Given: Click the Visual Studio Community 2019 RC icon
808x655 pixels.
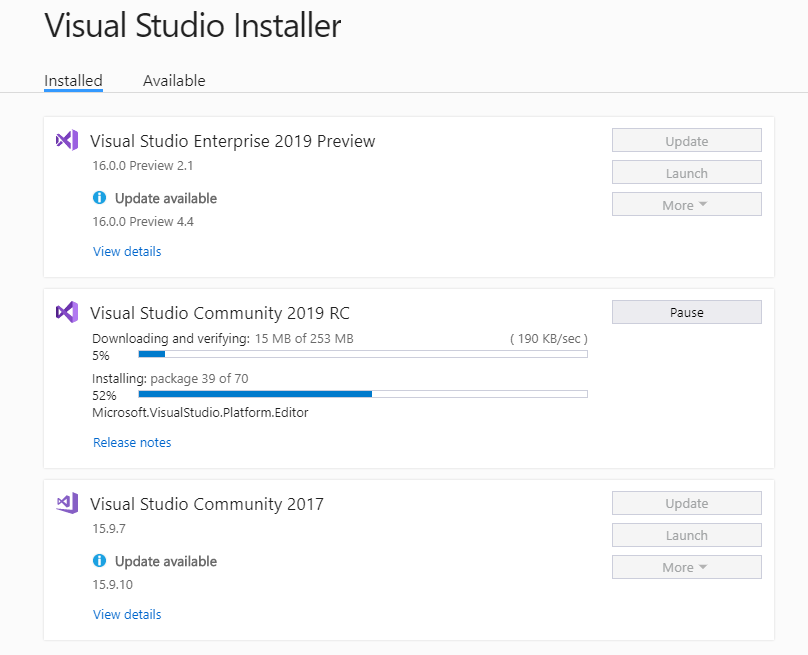Looking at the screenshot, I should click(x=67, y=312).
